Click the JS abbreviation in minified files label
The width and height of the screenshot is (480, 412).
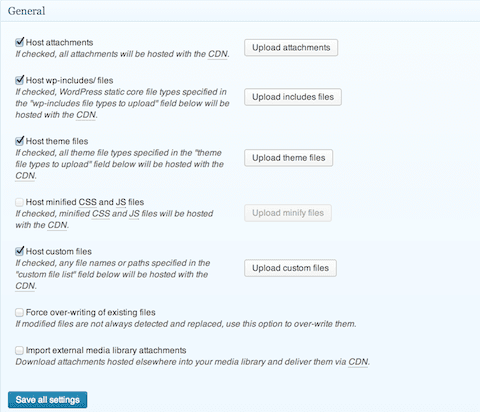coord(121,202)
